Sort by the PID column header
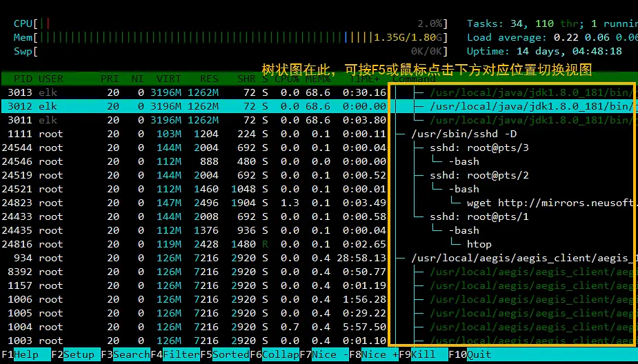 pyautogui.click(x=23, y=79)
